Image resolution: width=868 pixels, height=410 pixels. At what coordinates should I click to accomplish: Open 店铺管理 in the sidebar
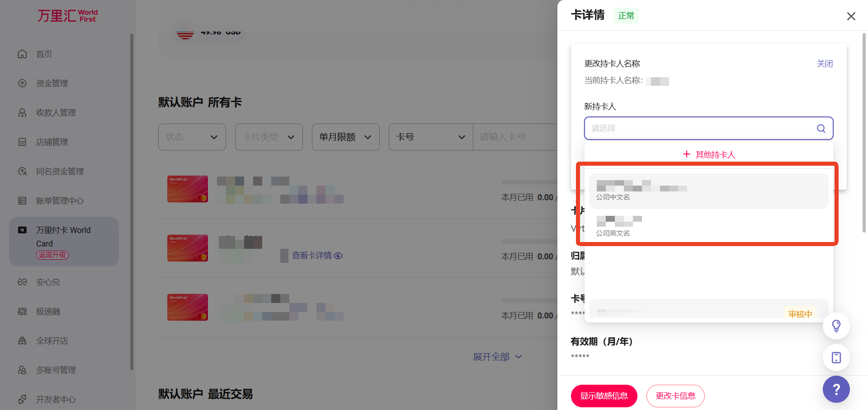coord(52,142)
